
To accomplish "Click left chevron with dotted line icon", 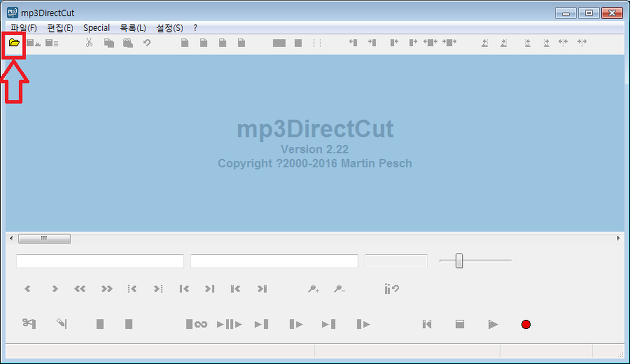I will pos(132,288).
